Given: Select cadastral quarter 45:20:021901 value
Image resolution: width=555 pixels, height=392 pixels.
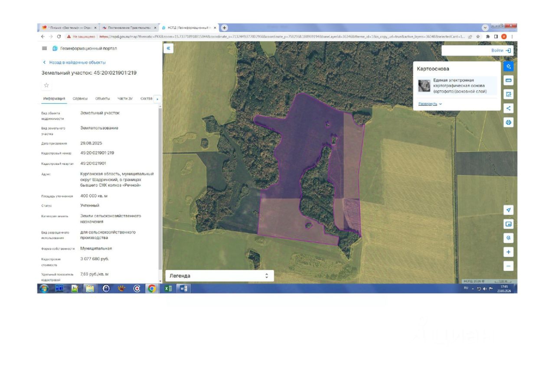Looking at the screenshot, I should 93,163.
